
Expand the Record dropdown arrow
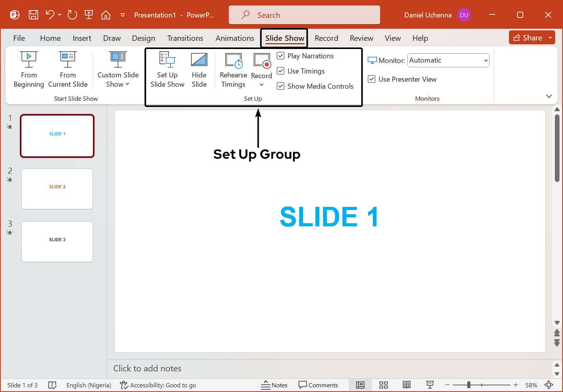261,85
